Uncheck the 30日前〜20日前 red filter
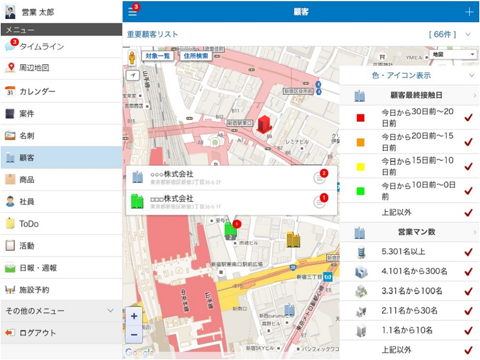Screen dimensions: 480x360 click(x=468, y=117)
